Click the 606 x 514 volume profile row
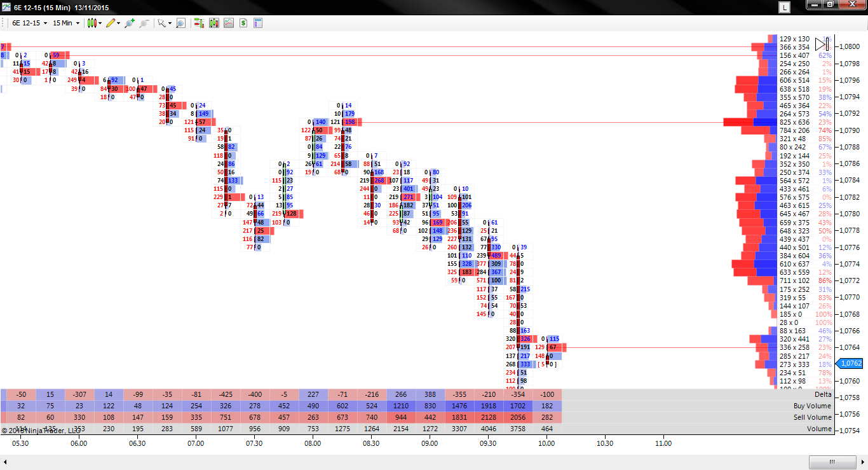This screenshot has width=868, height=470. point(794,80)
